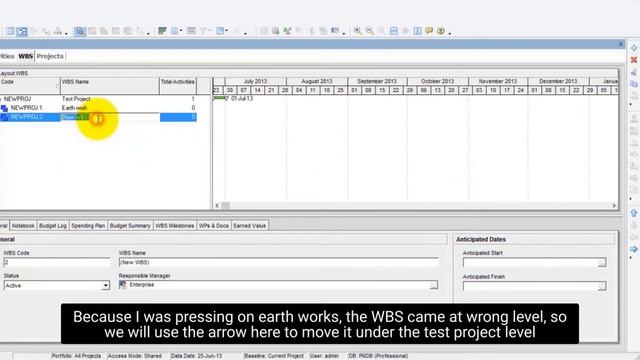Click the Responsible Manager browse button
This screenshot has width=640, height=360.
[434, 285]
